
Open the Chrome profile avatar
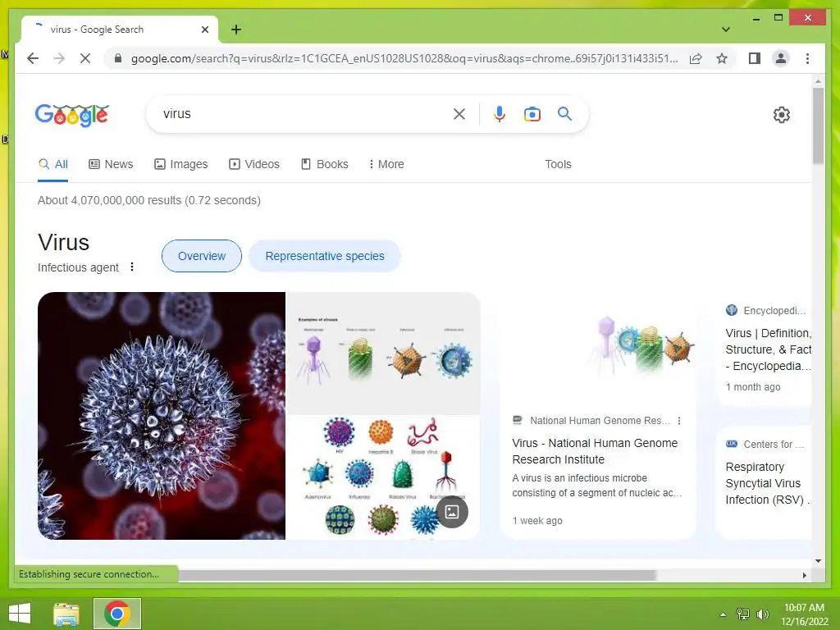(x=781, y=58)
